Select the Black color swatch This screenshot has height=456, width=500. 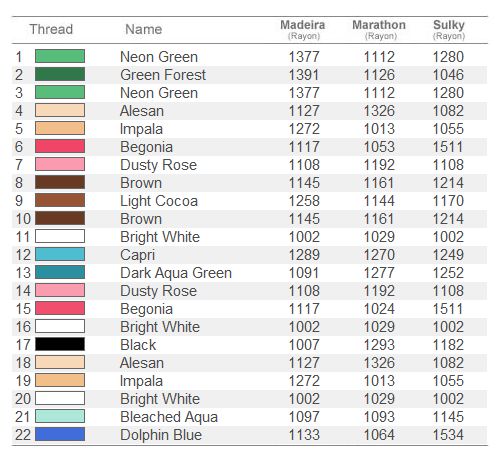pos(60,344)
